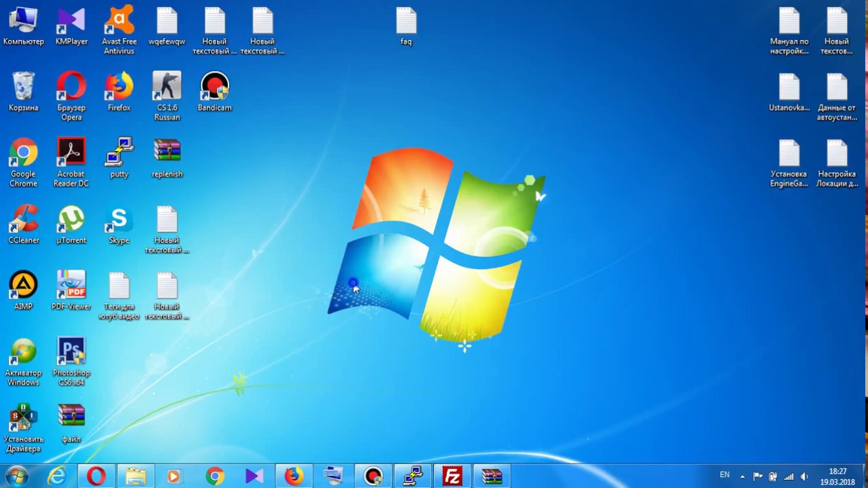This screenshot has width=868, height=488.
Task: Select the файл archive on desktop
Action: 71,424
